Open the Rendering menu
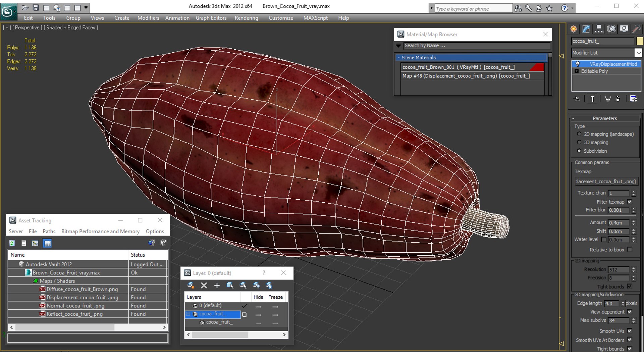 [x=246, y=18]
